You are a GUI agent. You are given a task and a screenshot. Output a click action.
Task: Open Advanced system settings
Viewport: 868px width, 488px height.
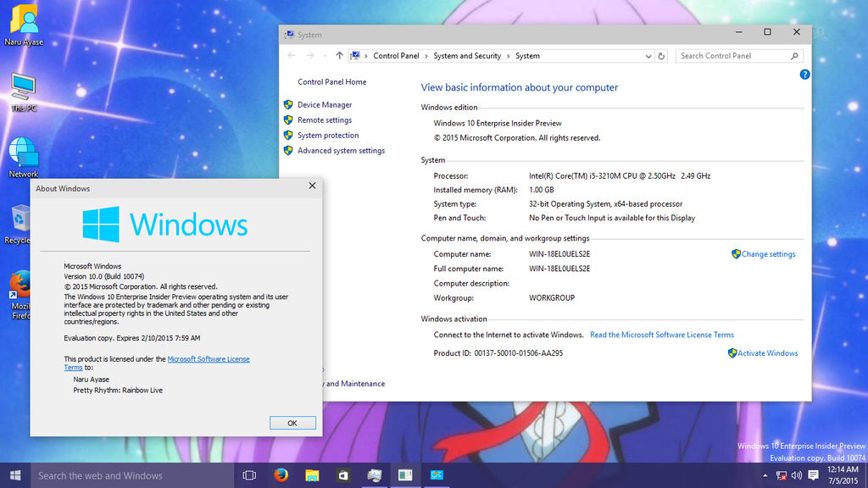click(341, 151)
